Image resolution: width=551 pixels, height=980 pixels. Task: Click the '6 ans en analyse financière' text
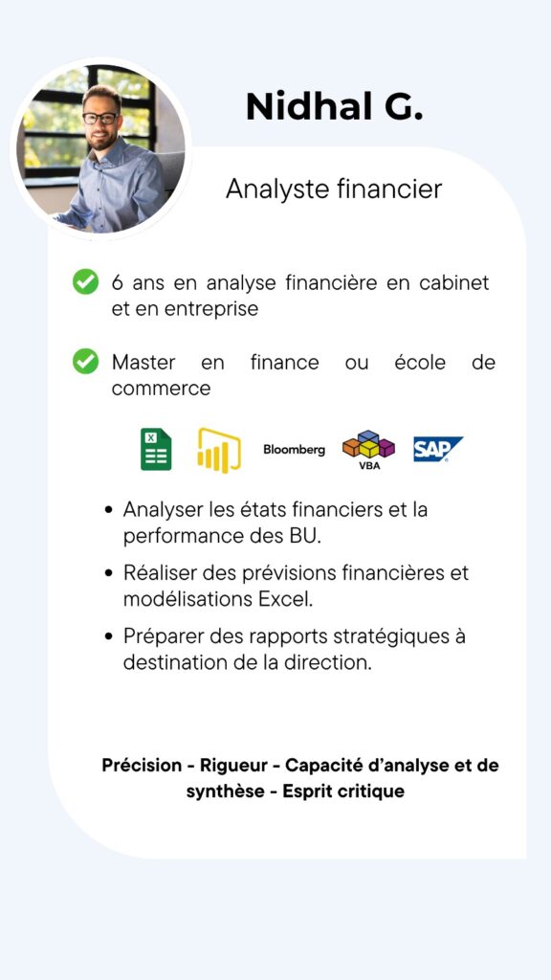(x=300, y=296)
